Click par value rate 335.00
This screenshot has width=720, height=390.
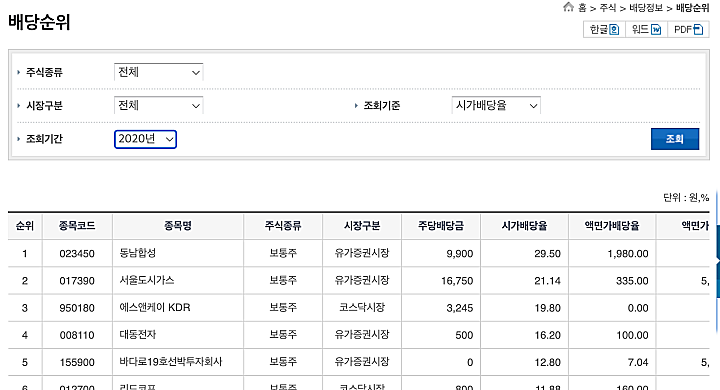click(x=632, y=281)
